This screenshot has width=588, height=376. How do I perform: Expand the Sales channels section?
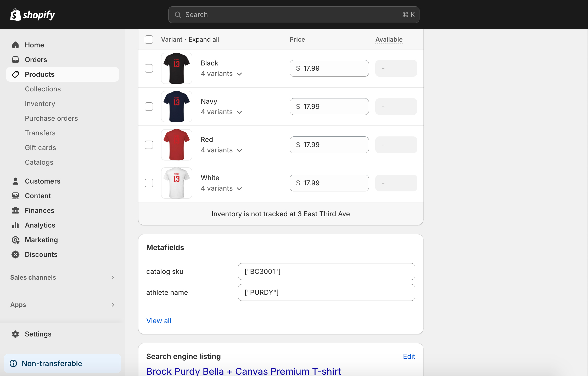click(113, 278)
